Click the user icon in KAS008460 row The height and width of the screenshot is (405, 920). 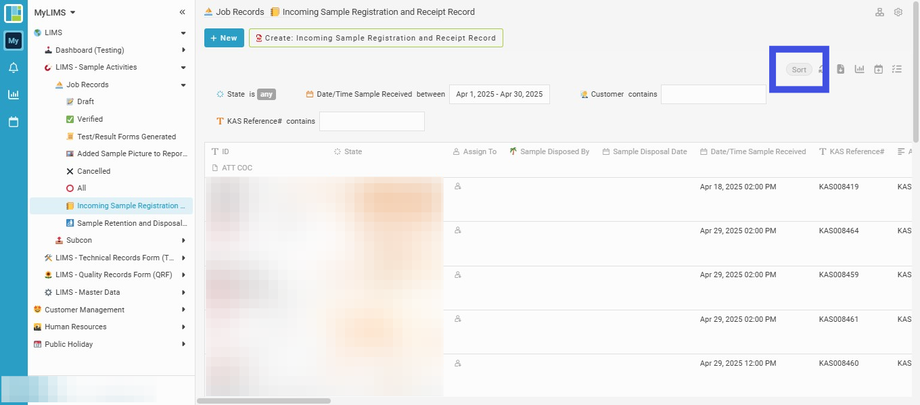458,363
